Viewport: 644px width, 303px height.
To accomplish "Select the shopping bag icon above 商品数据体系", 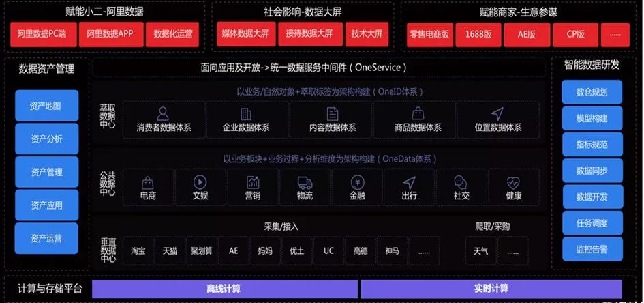I will [x=418, y=113].
